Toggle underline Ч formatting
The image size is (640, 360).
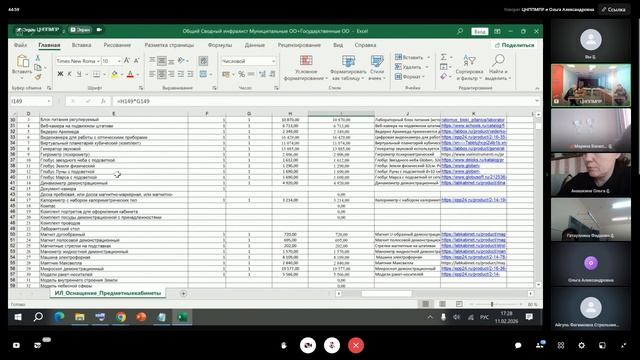[x=79, y=74]
